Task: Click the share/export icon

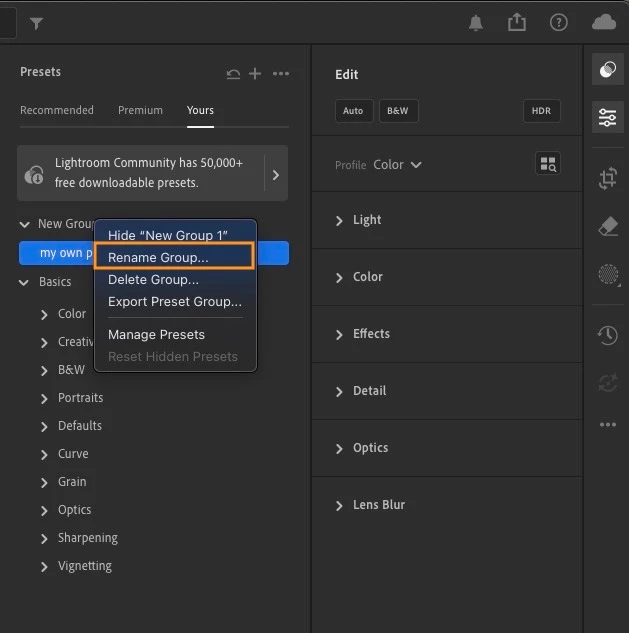Action: (517, 22)
